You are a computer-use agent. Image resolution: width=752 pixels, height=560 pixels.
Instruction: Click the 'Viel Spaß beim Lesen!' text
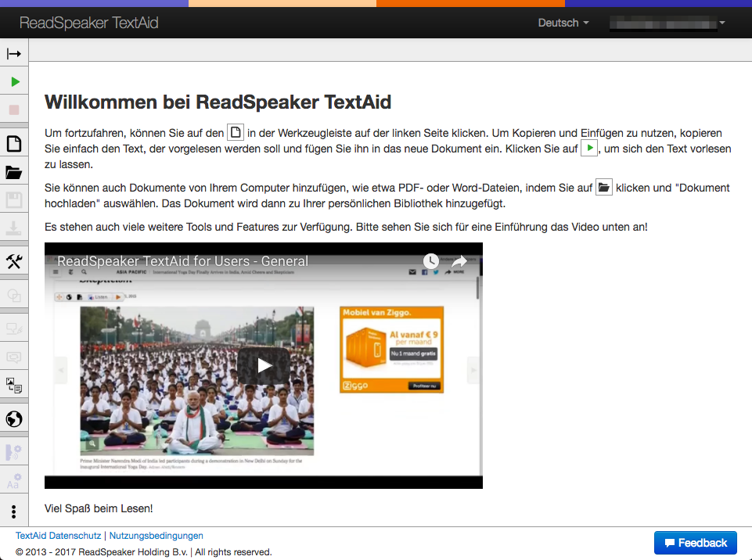coord(99,508)
